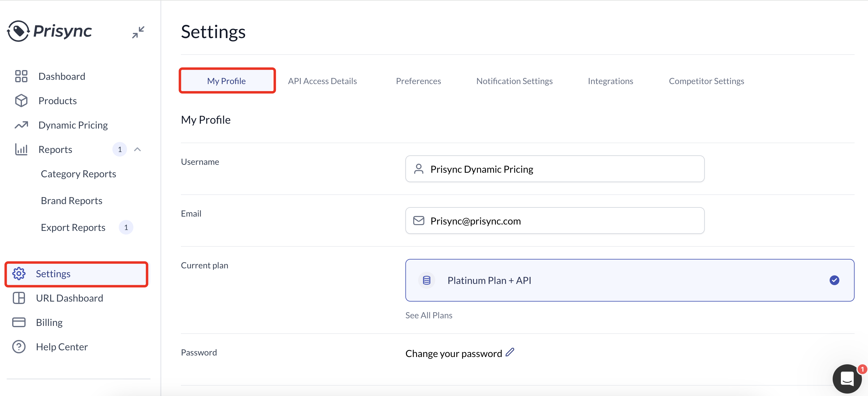Screen dimensions: 868x396
Task: Switch to Preferences tab
Action: click(418, 81)
